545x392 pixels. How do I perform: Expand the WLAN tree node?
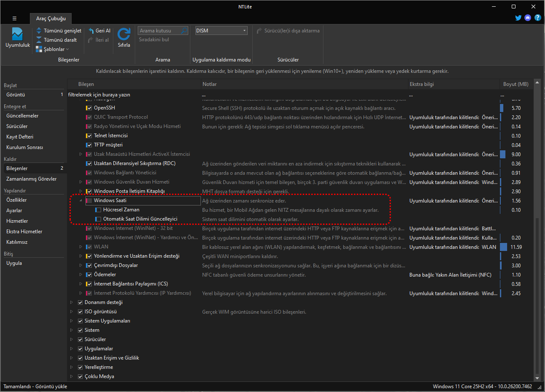(x=81, y=247)
